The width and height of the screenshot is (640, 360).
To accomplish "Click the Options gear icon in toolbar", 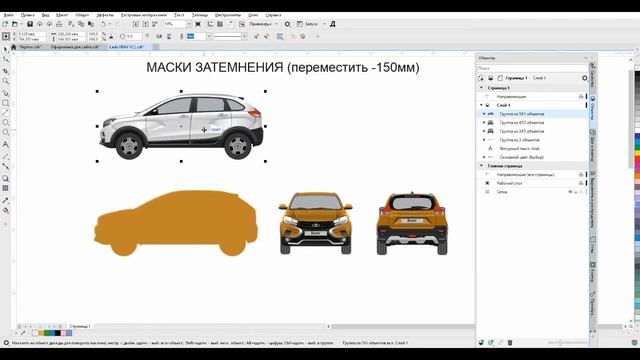I will 287,24.
